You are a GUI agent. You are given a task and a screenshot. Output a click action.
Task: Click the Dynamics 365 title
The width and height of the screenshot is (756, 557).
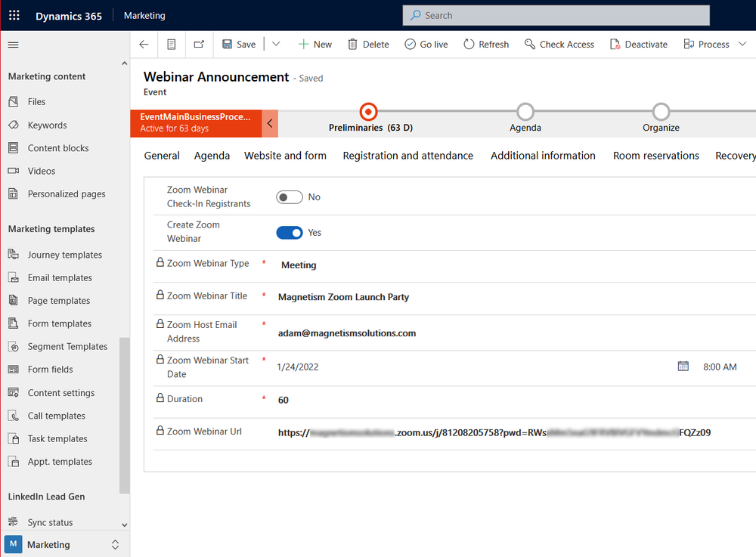tap(69, 16)
